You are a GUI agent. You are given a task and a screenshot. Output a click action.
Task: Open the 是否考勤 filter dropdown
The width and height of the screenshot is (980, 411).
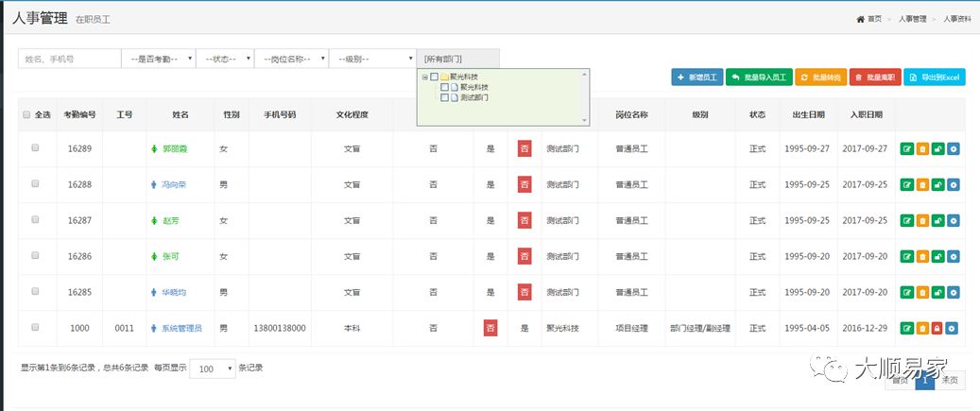pyautogui.click(x=159, y=59)
